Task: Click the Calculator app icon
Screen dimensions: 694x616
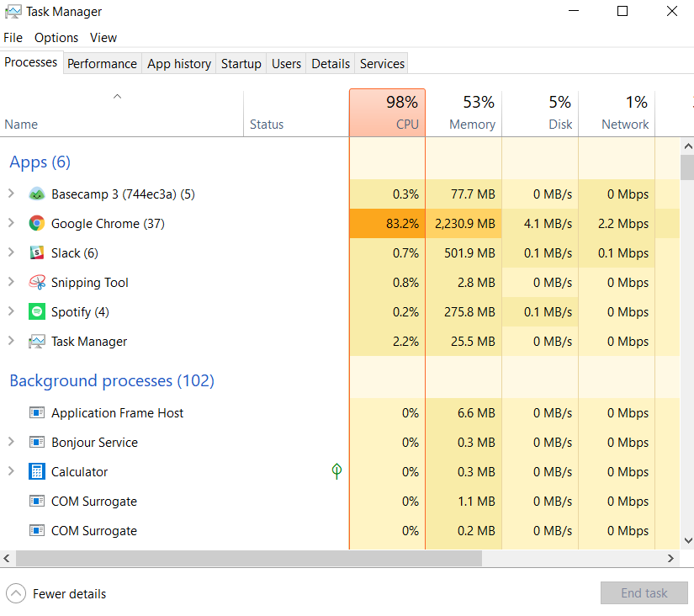Action: 37,471
